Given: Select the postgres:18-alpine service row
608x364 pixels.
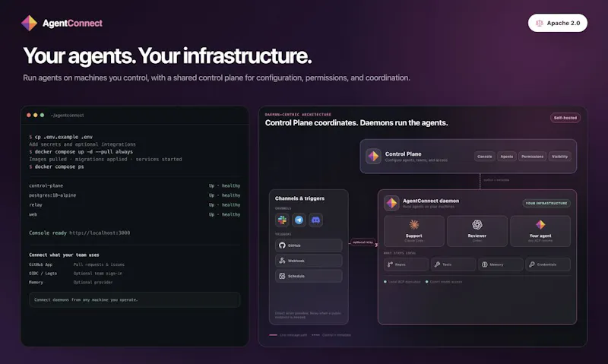Looking at the screenshot, I should (135, 195).
